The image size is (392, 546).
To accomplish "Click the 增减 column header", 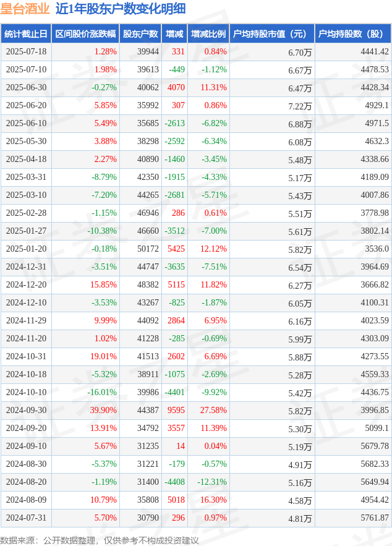I will tap(174, 34).
